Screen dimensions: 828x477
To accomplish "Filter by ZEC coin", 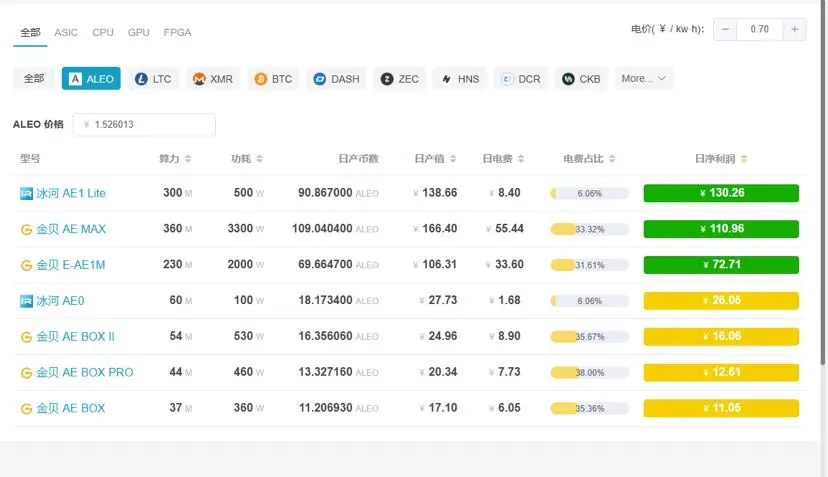I will point(400,79).
